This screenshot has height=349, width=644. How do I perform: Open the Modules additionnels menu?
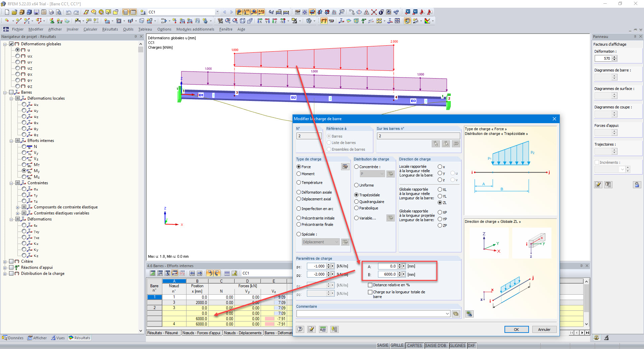click(x=195, y=29)
